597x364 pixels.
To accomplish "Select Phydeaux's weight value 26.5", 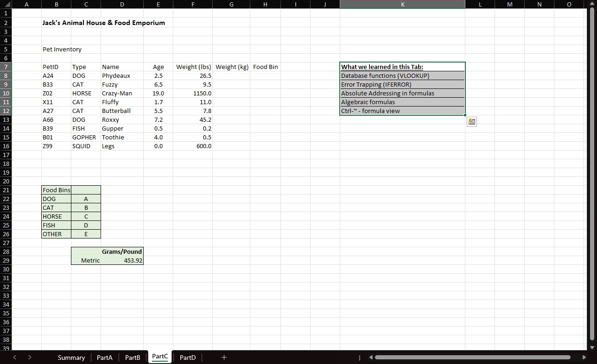I will click(x=193, y=75).
